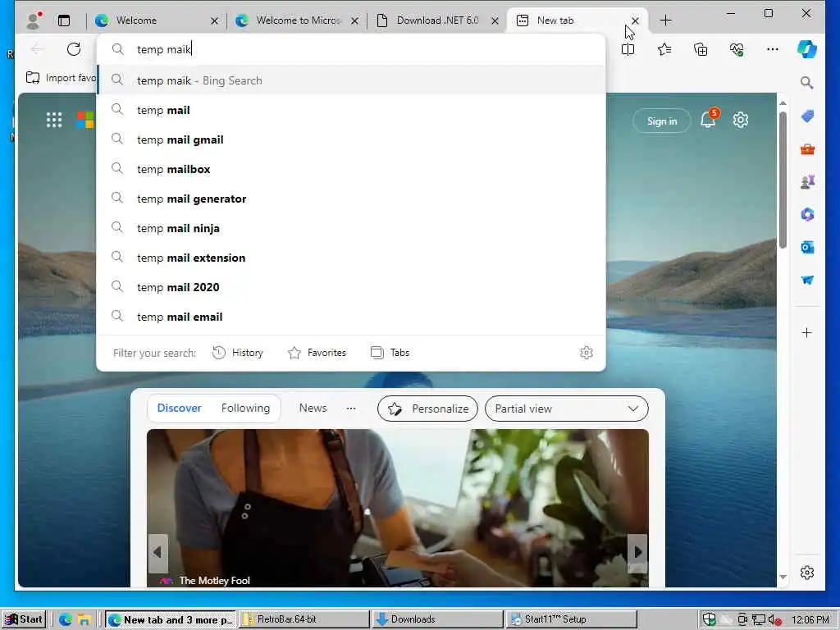The image size is (840, 630).
Task: Click the tray volume speaker icon
Action: (774, 620)
